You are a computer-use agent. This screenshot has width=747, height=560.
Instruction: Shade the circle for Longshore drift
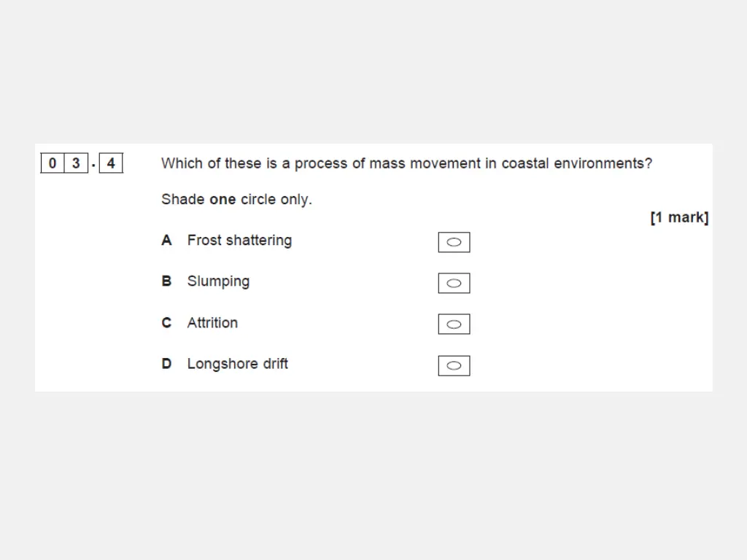pos(454,366)
